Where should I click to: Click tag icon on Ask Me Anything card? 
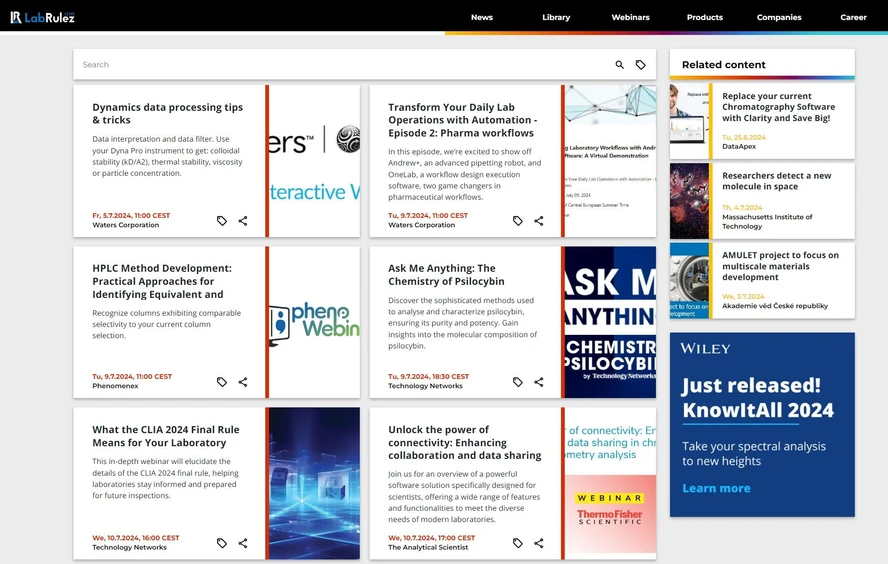(x=518, y=382)
